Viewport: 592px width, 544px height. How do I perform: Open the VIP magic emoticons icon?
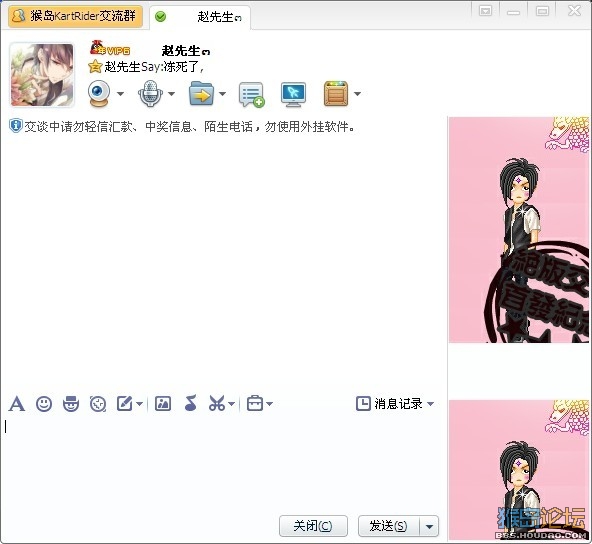[x=71, y=404]
